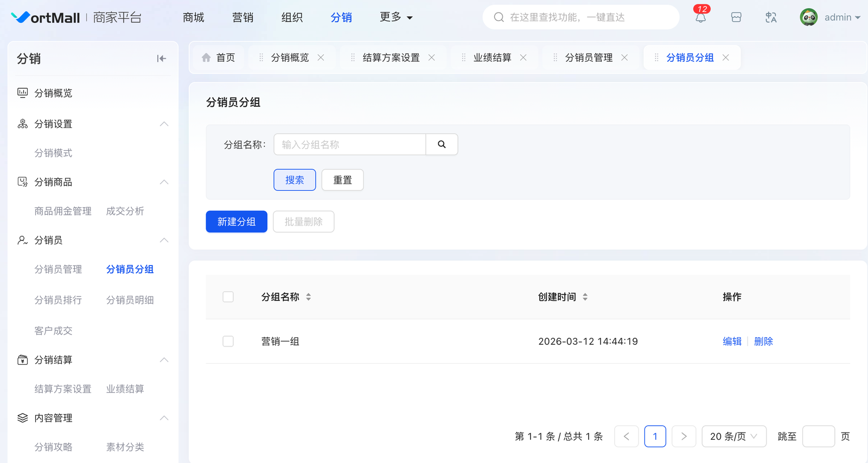
Task: Collapse the sidebar with the collapse icon
Action: point(161,59)
